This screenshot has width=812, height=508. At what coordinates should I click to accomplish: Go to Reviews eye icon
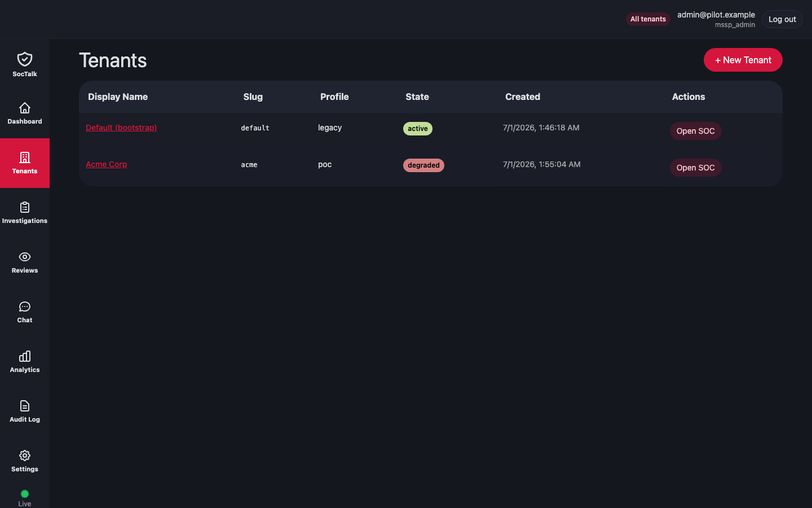click(x=25, y=257)
